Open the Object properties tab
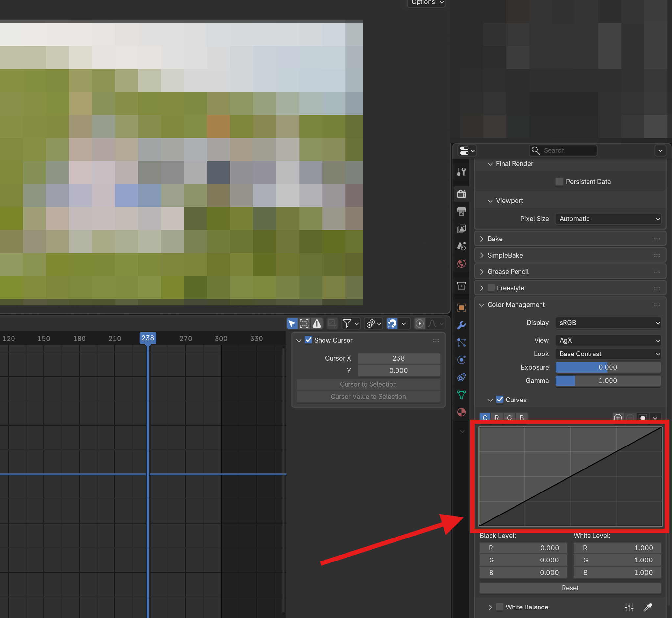The width and height of the screenshot is (672, 618). pyautogui.click(x=461, y=308)
